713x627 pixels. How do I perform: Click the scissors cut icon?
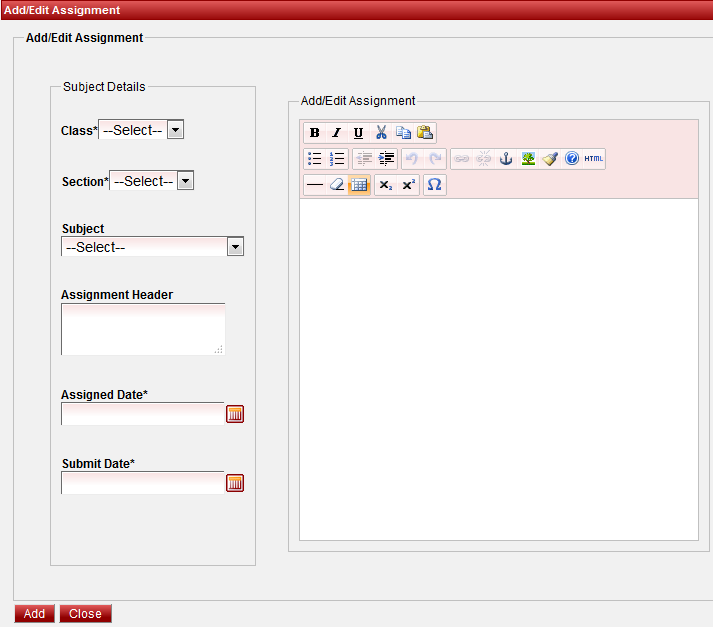(x=381, y=133)
